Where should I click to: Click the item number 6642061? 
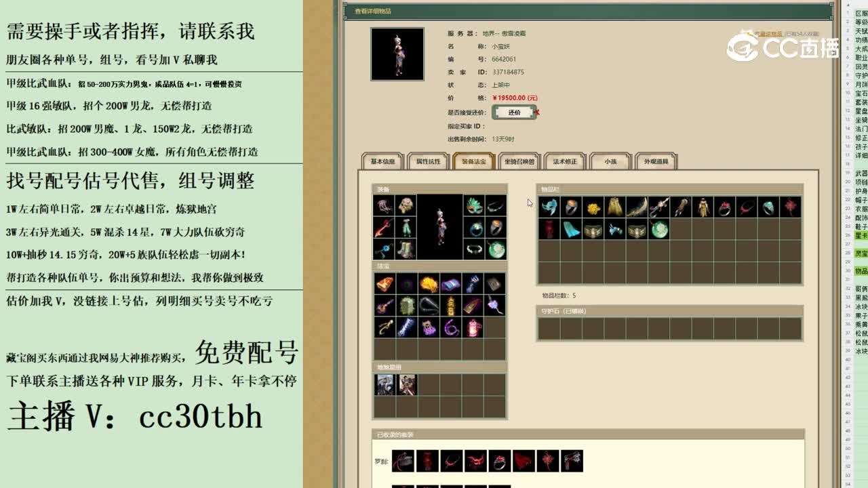tap(504, 59)
